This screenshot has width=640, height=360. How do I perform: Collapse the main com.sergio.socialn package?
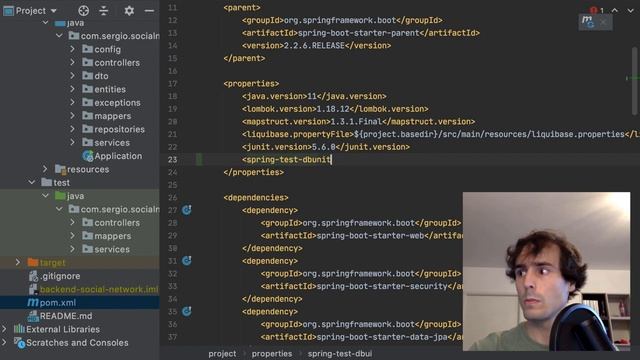coord(59,36)
